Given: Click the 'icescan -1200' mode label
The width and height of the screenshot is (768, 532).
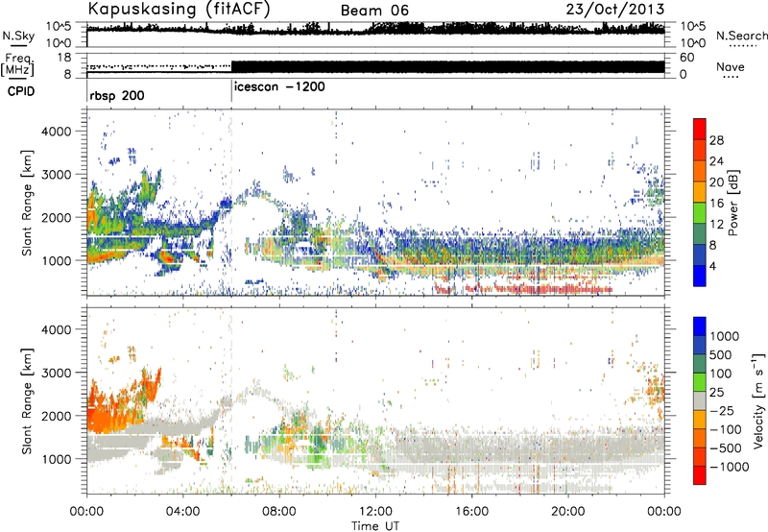Looking at the screenshot, I should (x=279, y=87).
